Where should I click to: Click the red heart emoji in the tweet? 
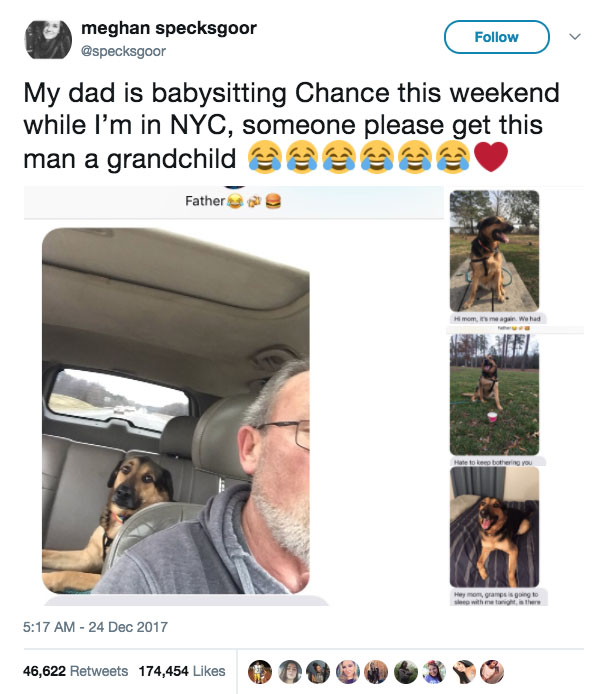[x=490, y=157]
